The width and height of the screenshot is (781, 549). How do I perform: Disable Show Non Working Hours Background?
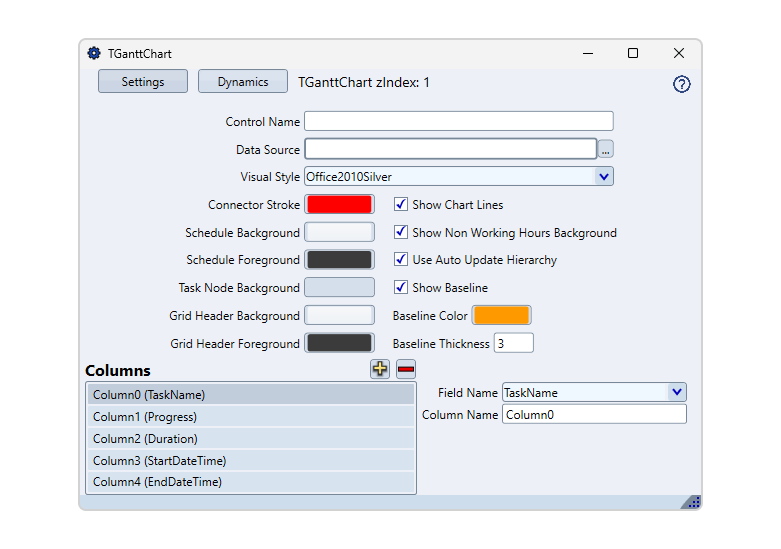point(401,232)
